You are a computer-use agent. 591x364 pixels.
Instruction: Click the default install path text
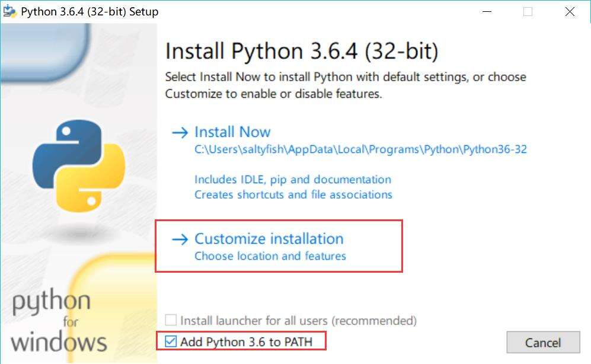click(x=360, y=149)
